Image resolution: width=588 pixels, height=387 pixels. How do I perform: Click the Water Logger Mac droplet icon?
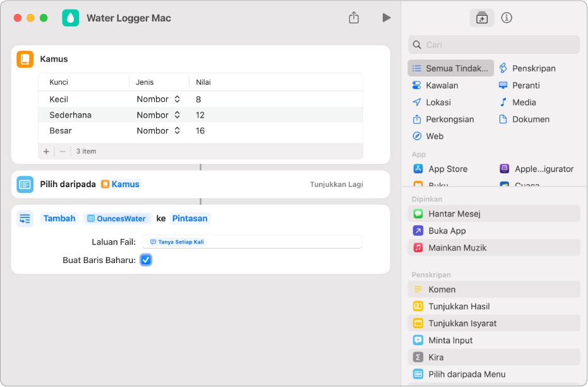(x=71, y=18)
